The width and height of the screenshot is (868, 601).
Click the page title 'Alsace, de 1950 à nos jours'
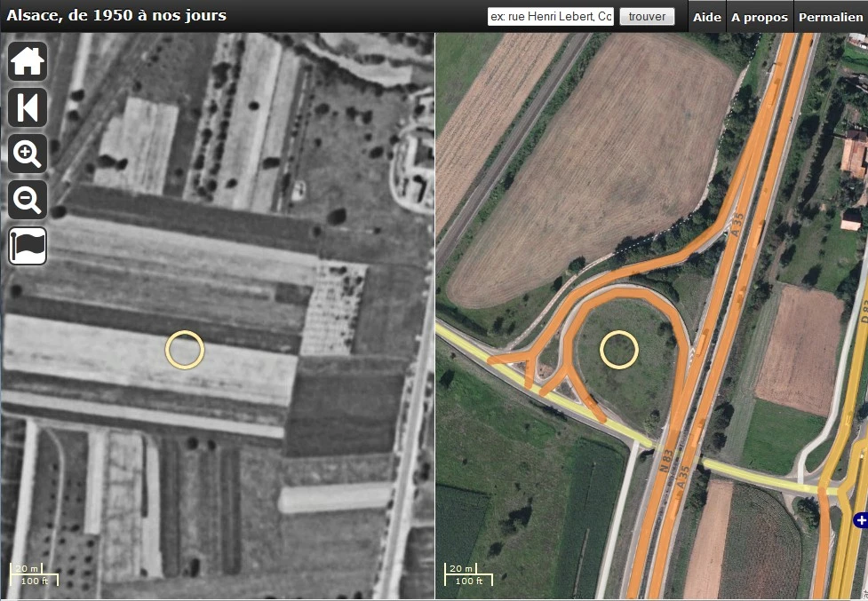(116, 15)
